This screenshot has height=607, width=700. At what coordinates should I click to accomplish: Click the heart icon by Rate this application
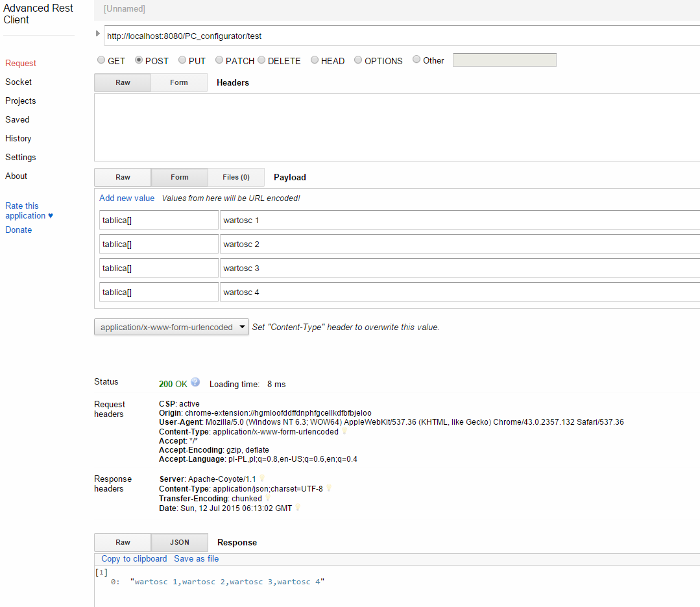click(x=51, y=215)
